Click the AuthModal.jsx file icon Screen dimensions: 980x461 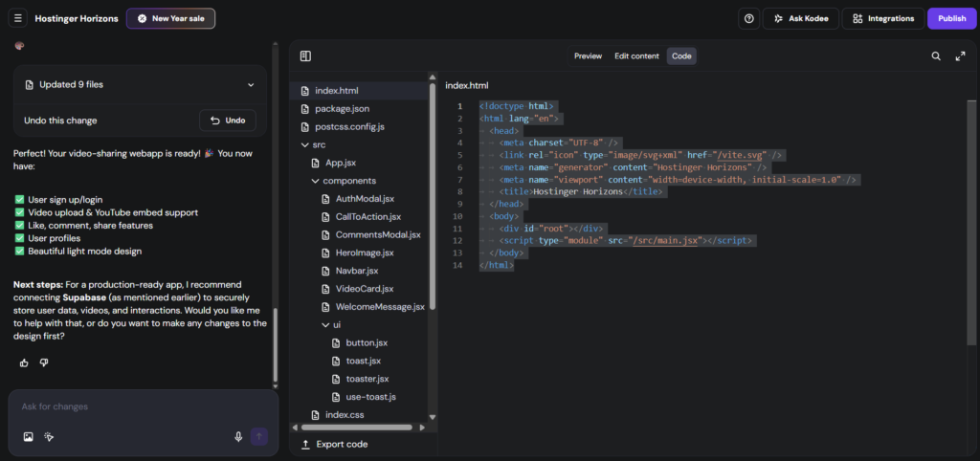(325, 199)
